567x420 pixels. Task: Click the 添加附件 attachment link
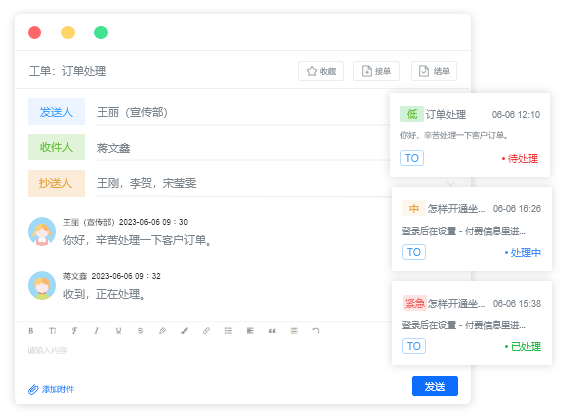51,389
